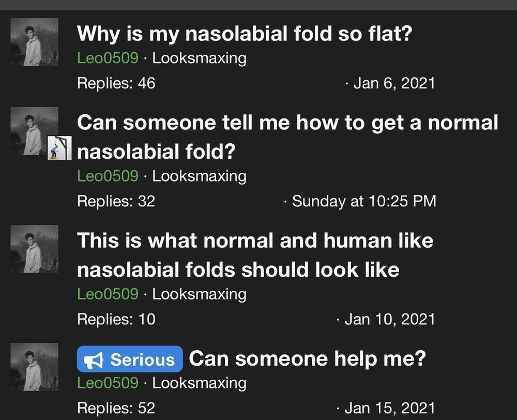Image resolution: width=517 pixels, height=420 pixels.
Task: Open avatar beside the Serious thread
Action: (34, 367)
